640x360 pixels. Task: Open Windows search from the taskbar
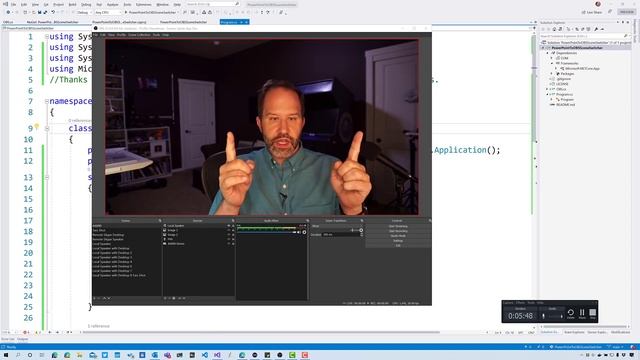point(18,355)
